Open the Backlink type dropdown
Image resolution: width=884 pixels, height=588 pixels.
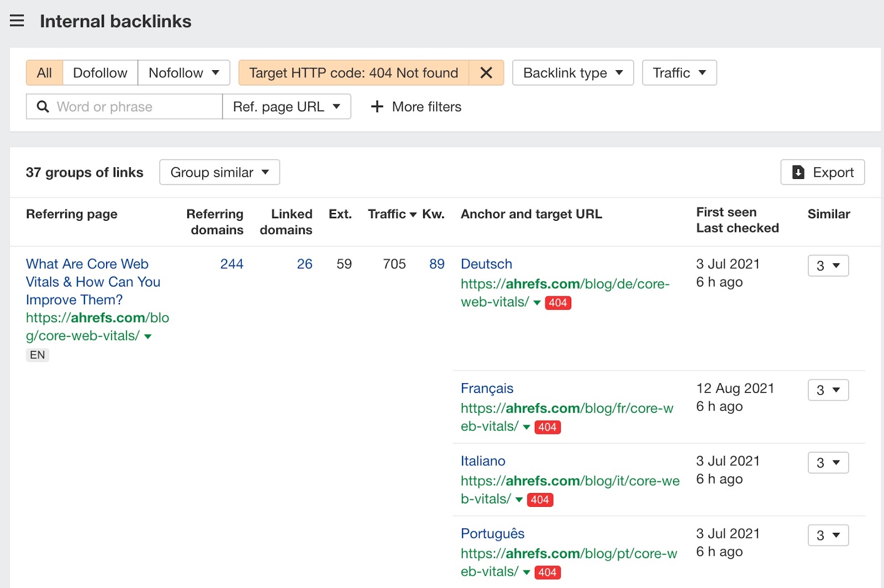(x=572, y=72)
